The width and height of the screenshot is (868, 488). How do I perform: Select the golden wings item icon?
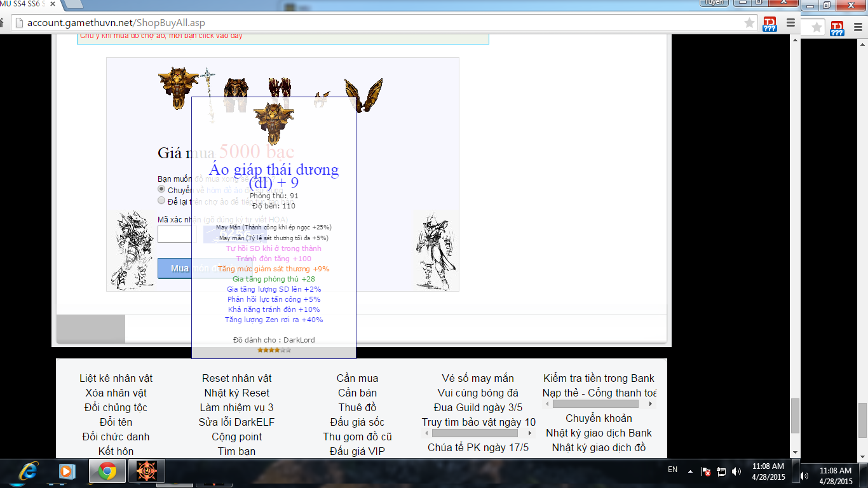point(363,95)
